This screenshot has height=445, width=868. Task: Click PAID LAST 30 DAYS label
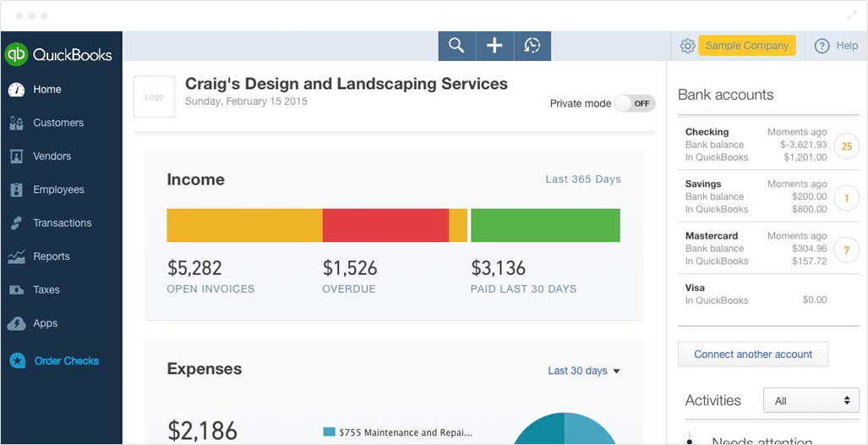click(524, 289)
